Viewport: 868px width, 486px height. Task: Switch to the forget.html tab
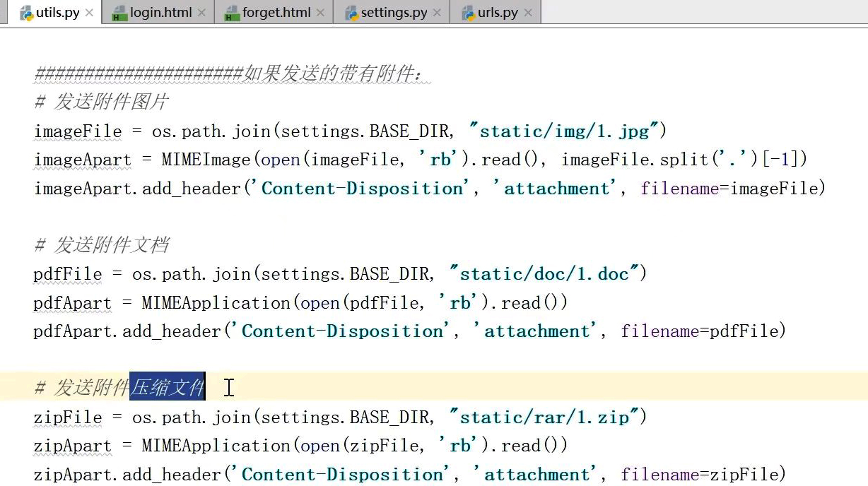point(275,13)
